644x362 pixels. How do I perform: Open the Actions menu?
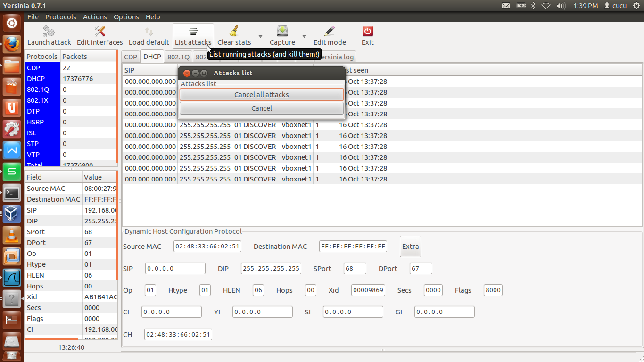pos(95,17)
